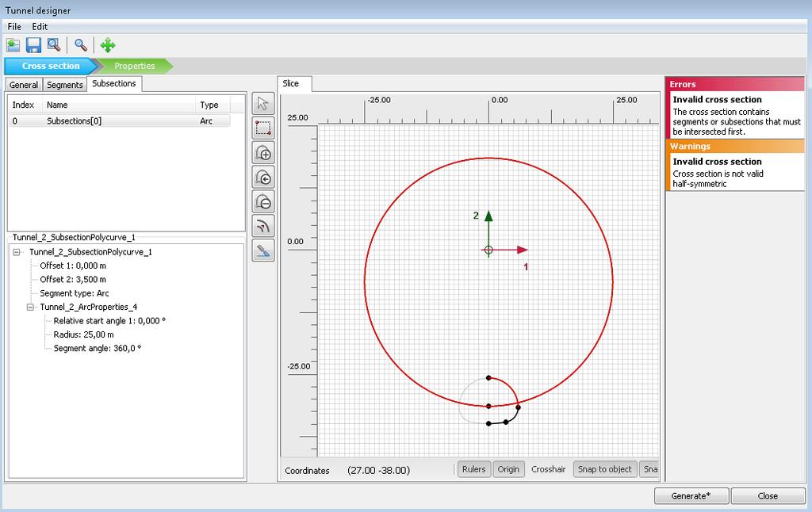
Task: Click the not valid half-symmetric warning text
Action: click(718, 178)
